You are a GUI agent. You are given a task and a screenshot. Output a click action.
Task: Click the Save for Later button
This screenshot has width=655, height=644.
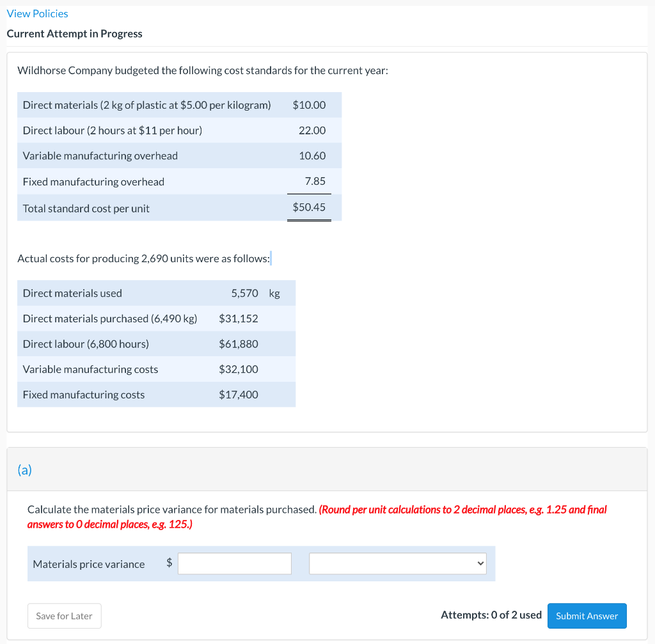64,616
